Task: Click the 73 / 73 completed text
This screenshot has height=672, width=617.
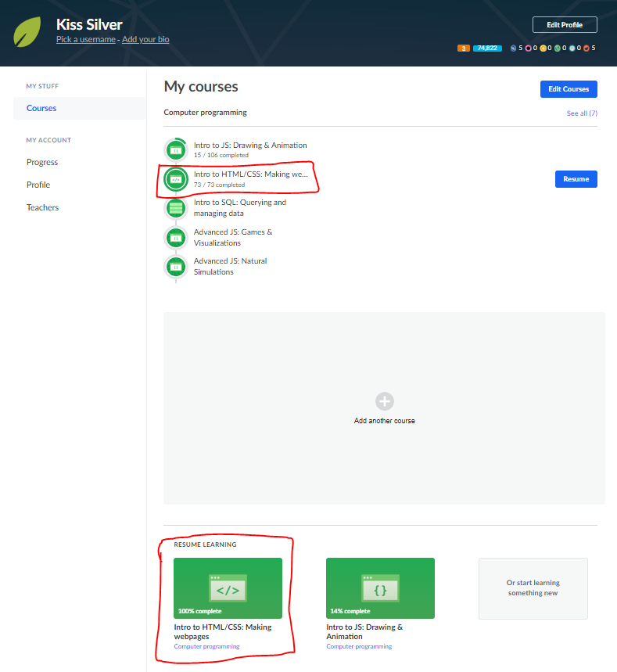Action: 220,185
